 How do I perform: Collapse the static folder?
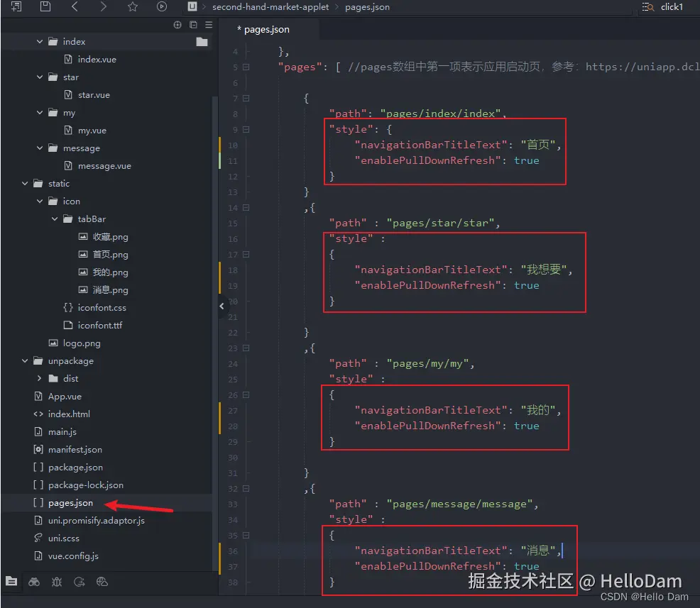[25, 183]
